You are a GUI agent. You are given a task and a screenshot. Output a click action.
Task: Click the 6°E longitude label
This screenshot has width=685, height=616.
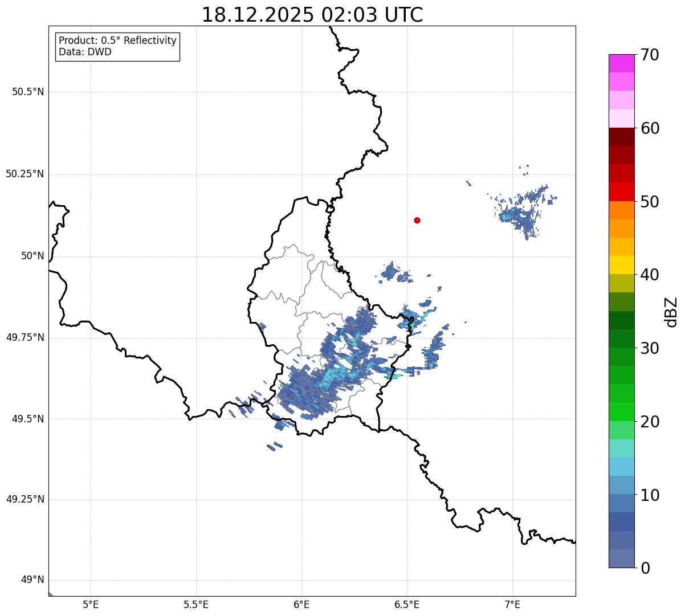click(x=301, y=604)
